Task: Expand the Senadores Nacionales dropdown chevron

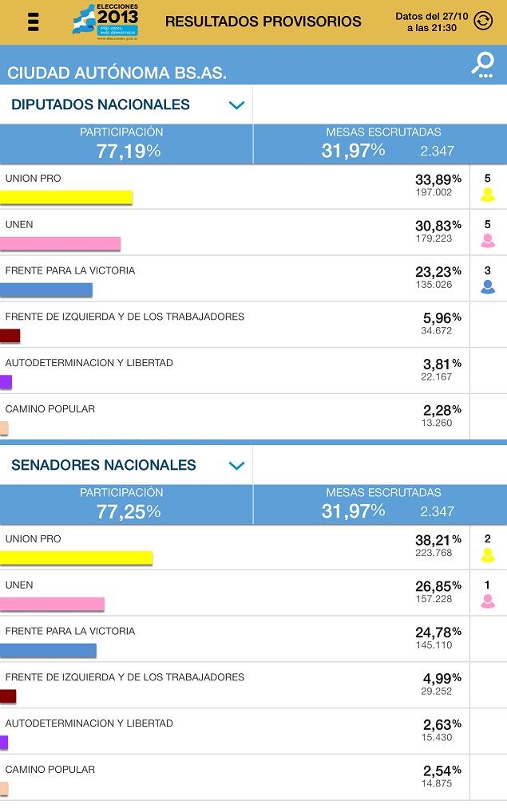Action: tap(236, 466)
